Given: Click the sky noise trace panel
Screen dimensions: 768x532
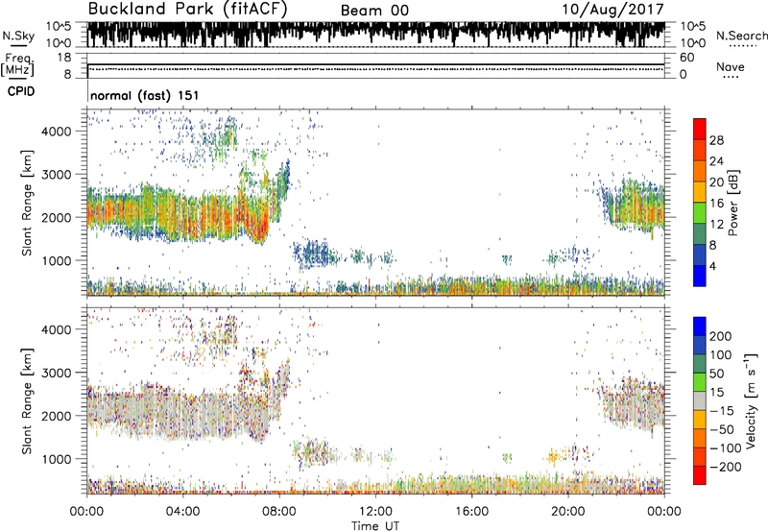Looking at the screenshot, I should click(x=375, y=35).
